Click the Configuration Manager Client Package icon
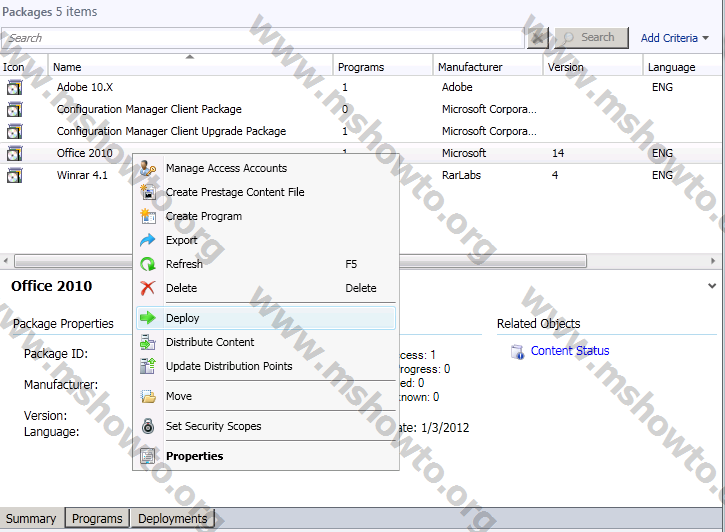The image size is (725, 532). [x=14, y=110]
